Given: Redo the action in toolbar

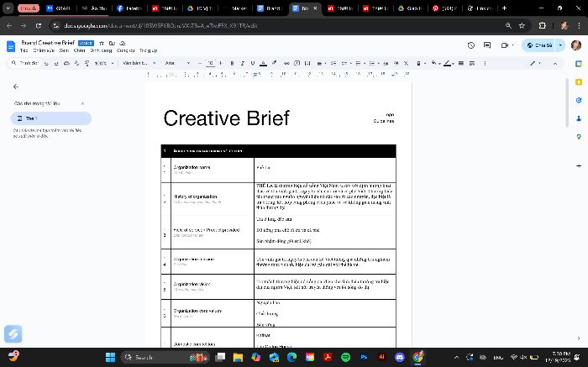Looking at the screenshot, I should (x=56, y=63).
